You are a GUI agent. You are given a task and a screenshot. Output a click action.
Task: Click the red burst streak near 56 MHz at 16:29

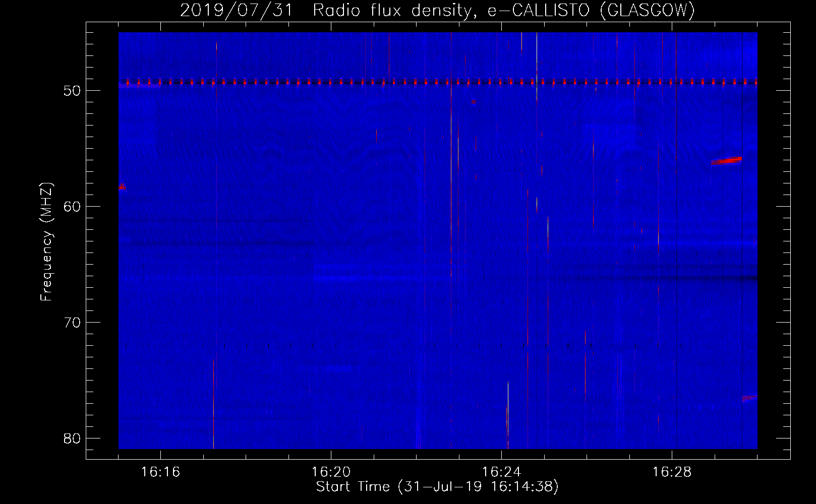tap(726, 161)
